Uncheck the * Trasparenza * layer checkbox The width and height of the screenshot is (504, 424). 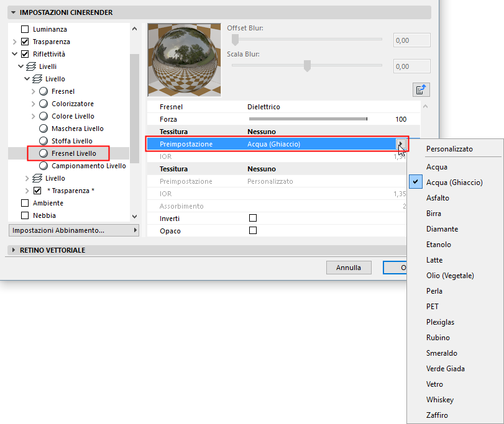(x=37, y=191)
